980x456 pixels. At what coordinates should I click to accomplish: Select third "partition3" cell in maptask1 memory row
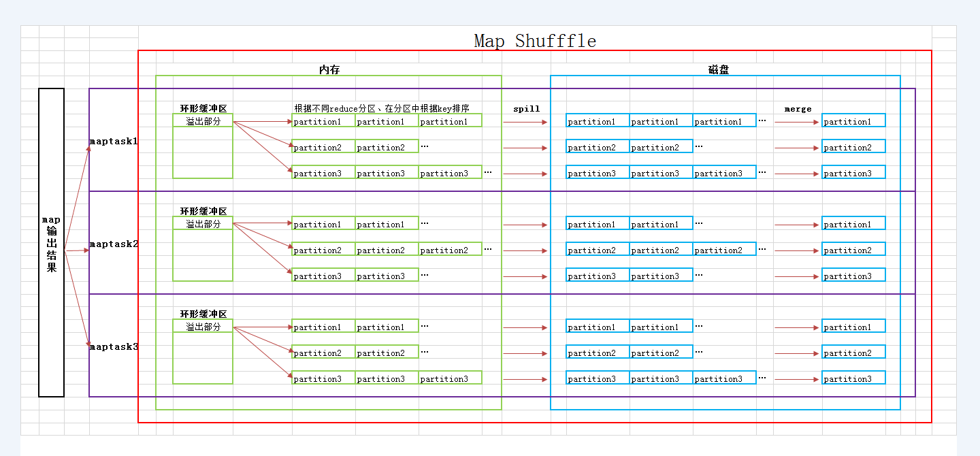tap(450, 173)
